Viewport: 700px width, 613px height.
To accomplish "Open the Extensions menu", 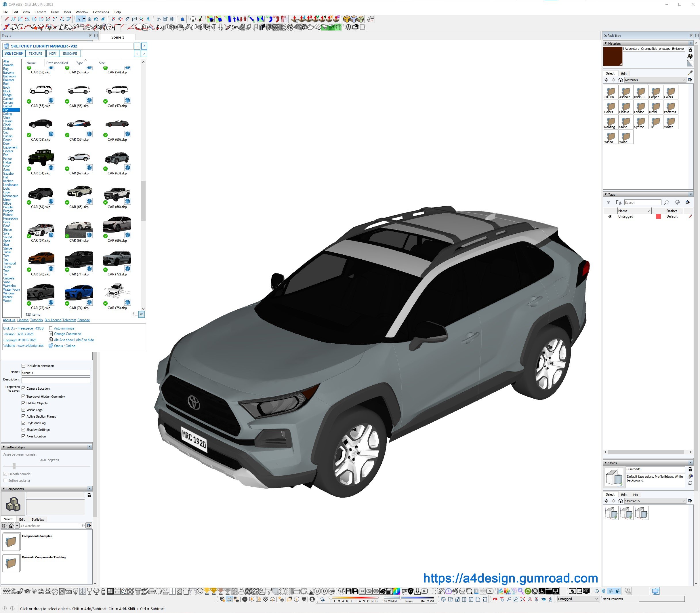I will click(101, 12).
